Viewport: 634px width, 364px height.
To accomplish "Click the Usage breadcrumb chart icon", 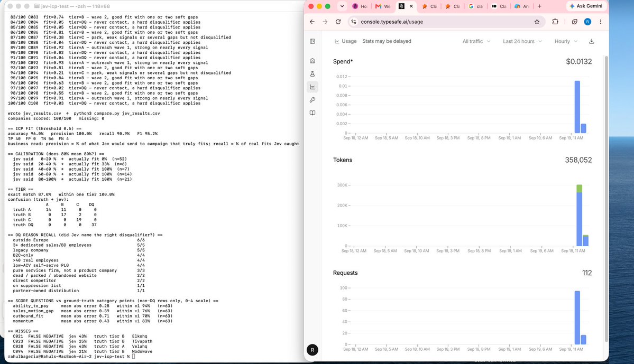I will coord(337,41).
